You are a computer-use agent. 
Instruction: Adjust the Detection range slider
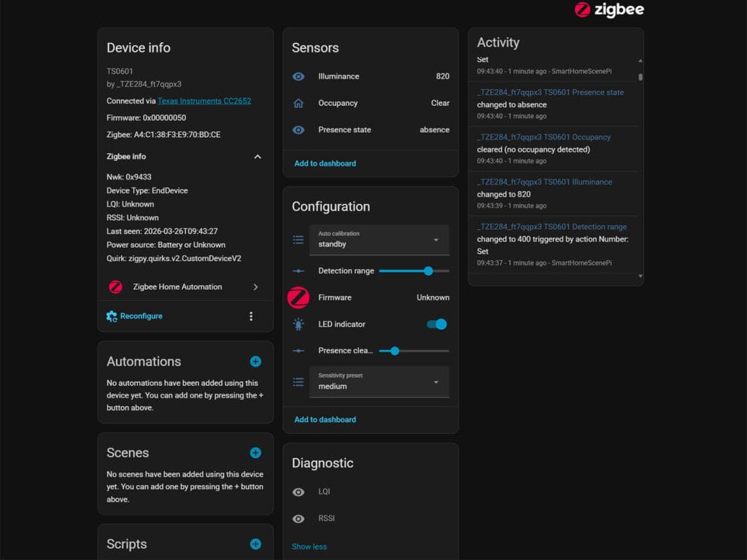(428, 271)
